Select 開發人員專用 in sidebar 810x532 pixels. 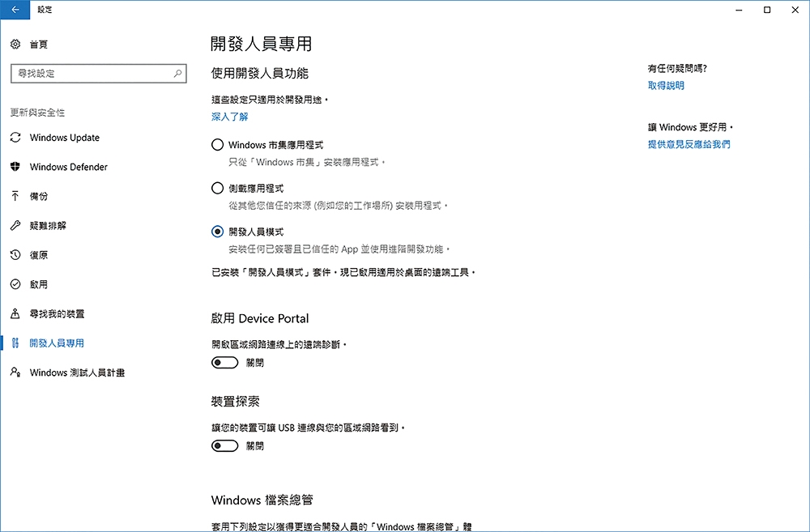click(x=57, y=343)
